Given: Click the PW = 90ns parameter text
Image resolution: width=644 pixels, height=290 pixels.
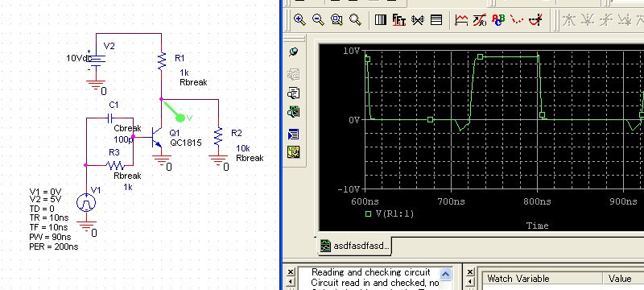Looking at the screenshot, I should pos(50,238).
